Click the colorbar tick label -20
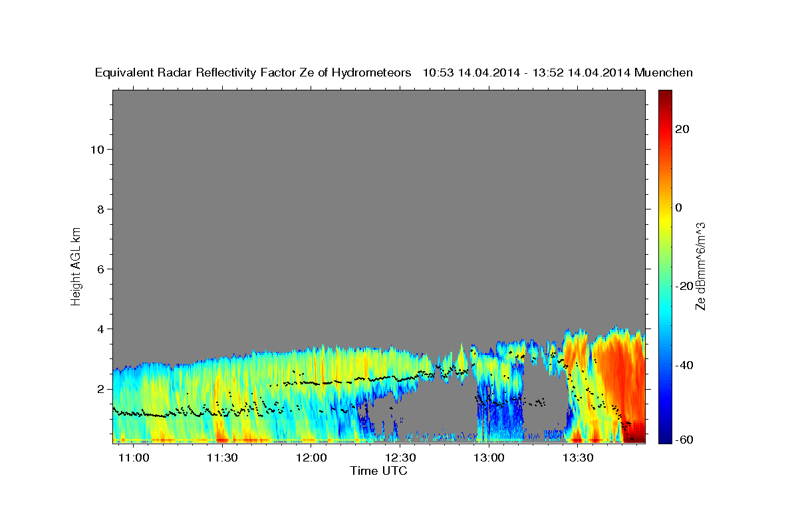The image size is (798, 532). point(683,286)
